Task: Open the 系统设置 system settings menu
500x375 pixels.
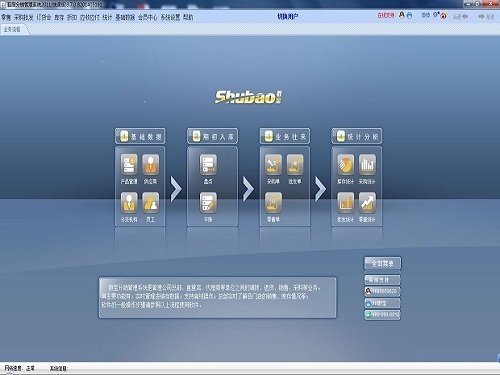Action: click(x=170, y=17)
